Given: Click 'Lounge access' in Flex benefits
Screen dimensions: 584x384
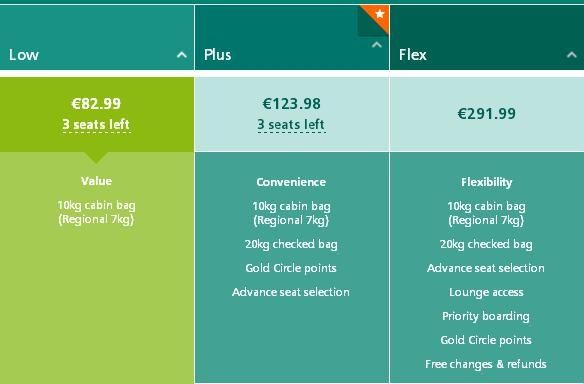Looking at the screenshot, I should [x=486, y=292].
